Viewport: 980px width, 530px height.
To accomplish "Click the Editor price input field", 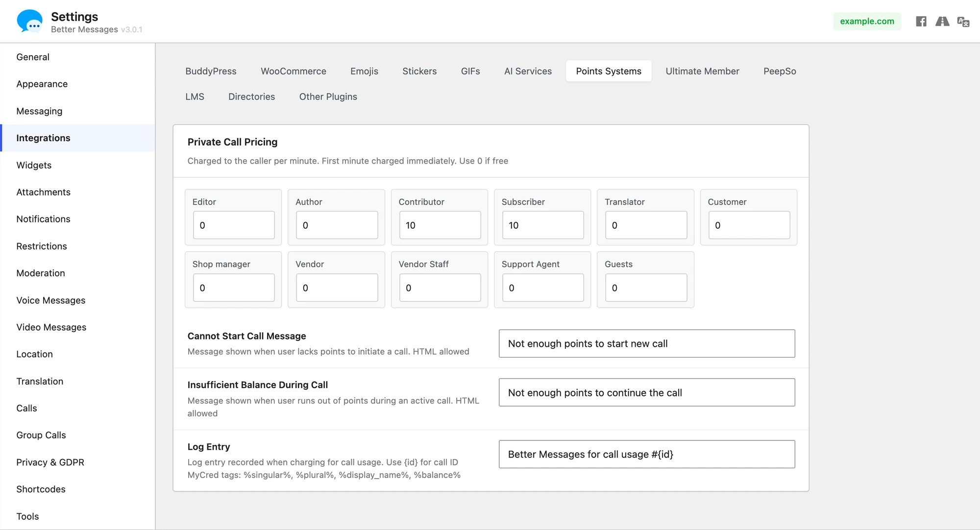I will click(x=234, y=225).
